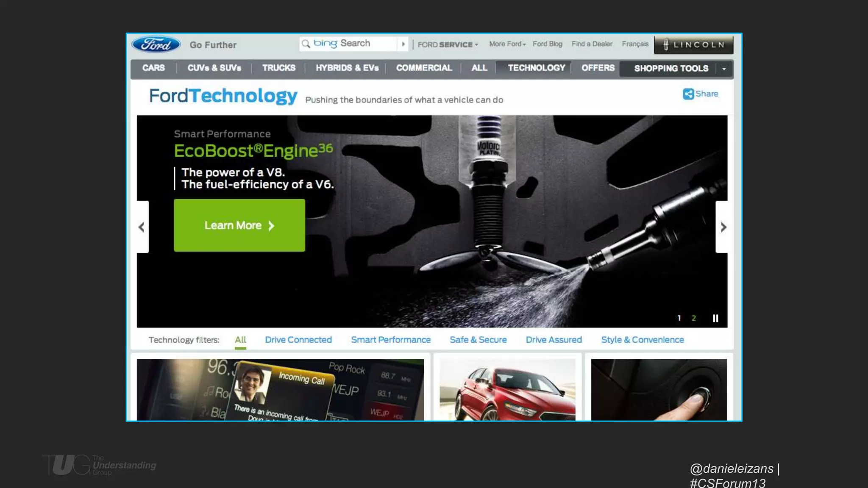
Task: Open the Find a Dealer link
Action: point(592,44)
